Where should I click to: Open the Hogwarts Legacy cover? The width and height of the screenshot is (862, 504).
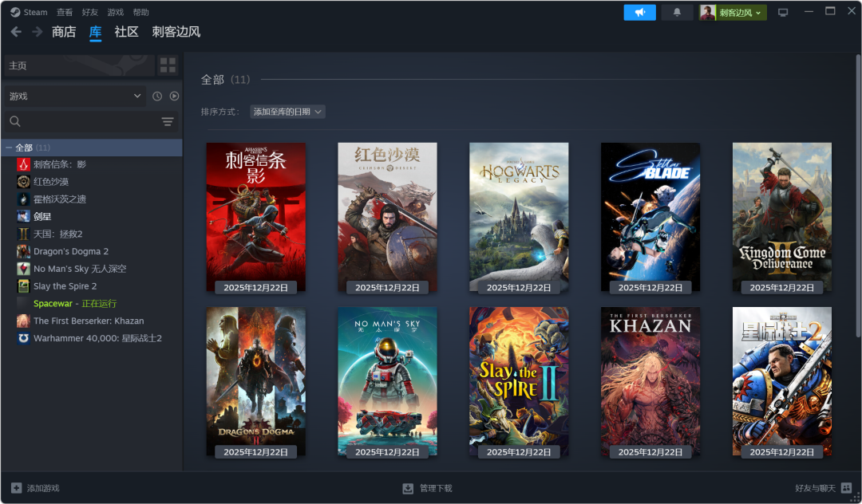519,217
